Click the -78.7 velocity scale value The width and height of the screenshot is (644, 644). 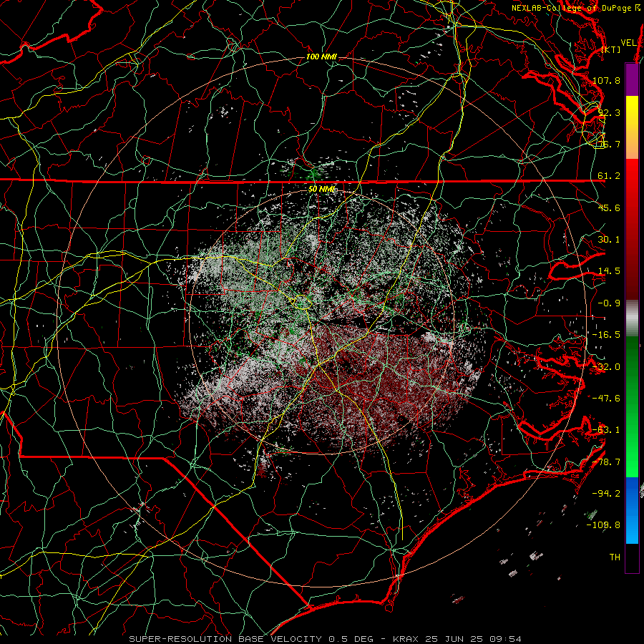(x=606, y=462)
